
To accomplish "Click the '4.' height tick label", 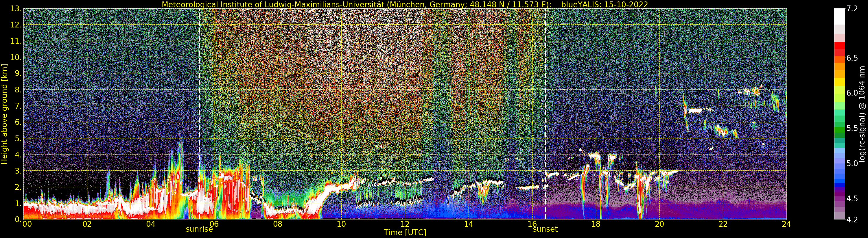I will click(18, 155).
